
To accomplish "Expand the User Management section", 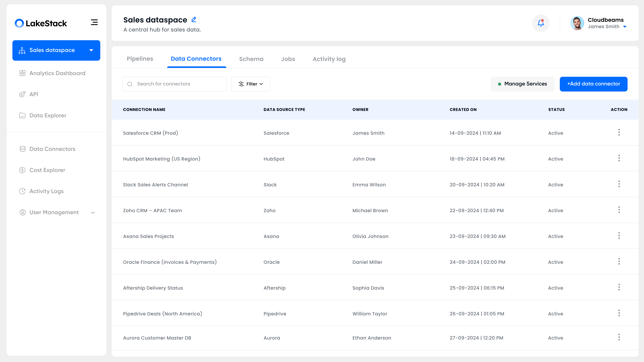I will 93,213.
